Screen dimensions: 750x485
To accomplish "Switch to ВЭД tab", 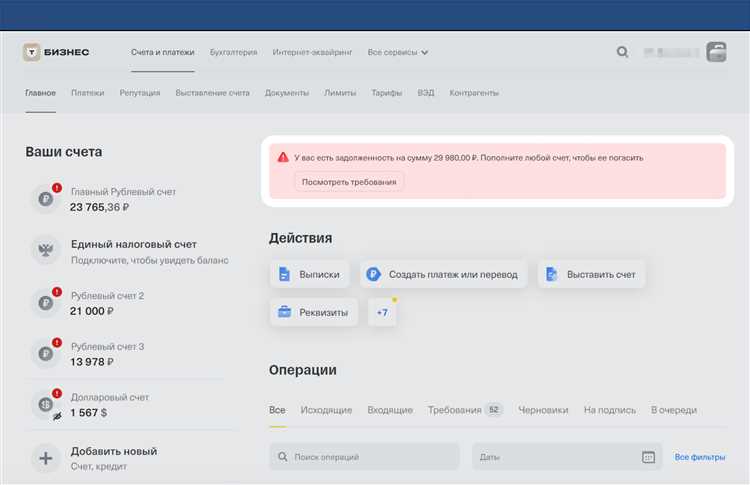I will 426,93.
